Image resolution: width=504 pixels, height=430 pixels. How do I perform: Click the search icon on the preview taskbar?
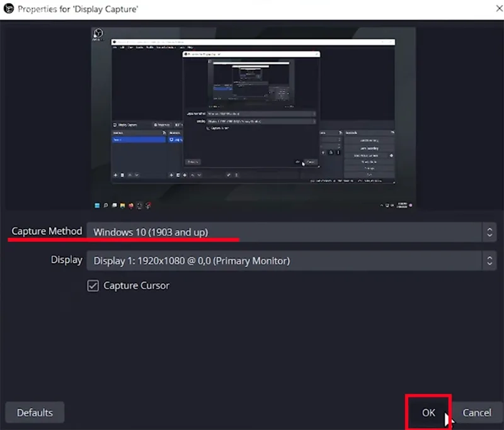(106, 205)
